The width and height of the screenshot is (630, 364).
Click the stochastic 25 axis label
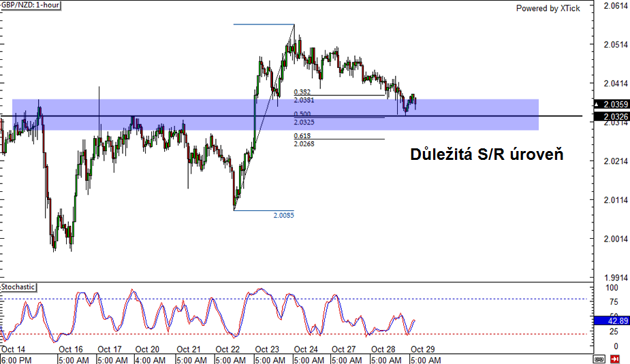[614, 331]
